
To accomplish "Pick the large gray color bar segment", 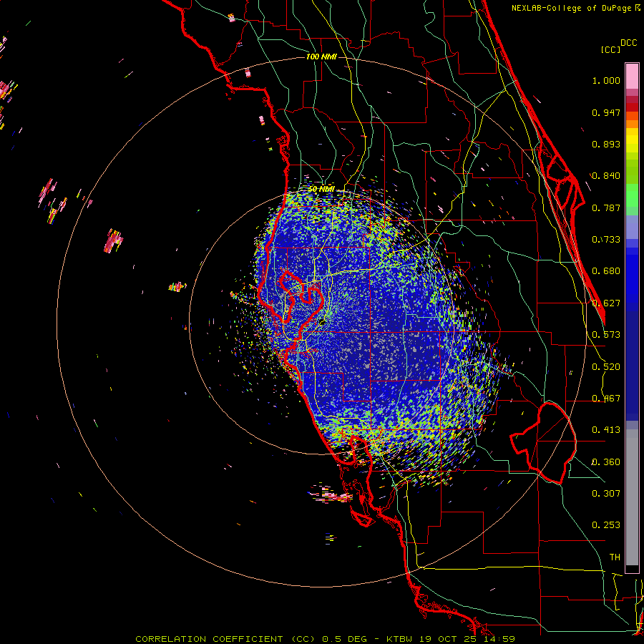I will pos(632,497).
